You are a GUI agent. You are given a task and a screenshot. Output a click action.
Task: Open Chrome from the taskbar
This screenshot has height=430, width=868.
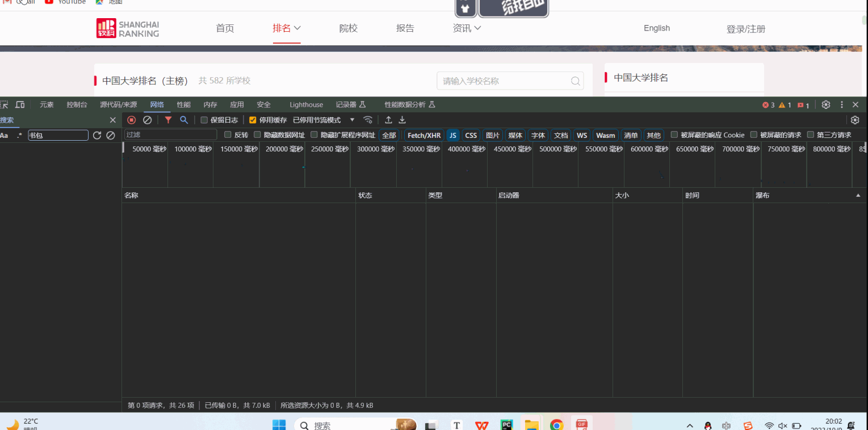click(556, 425)
